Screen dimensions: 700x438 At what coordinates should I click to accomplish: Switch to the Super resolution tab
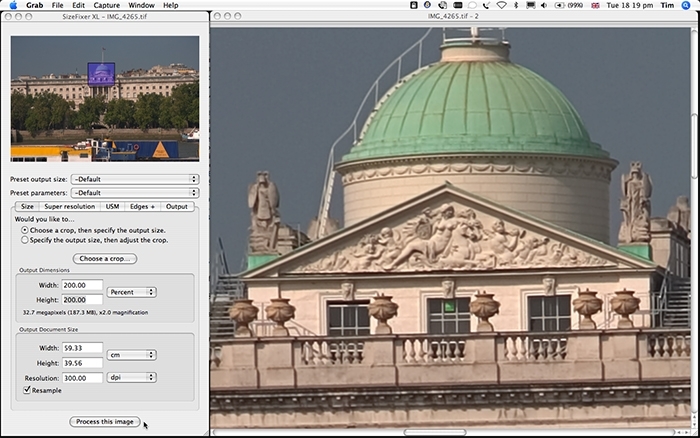click(70, 207)
